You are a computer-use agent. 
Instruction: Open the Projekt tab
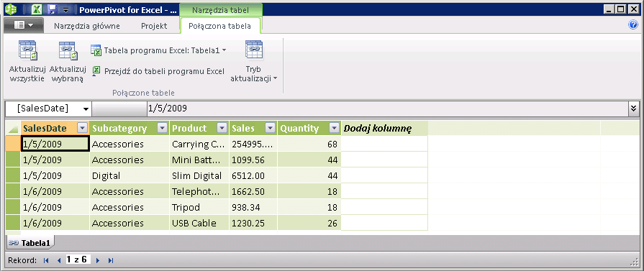tap(154, 26)
